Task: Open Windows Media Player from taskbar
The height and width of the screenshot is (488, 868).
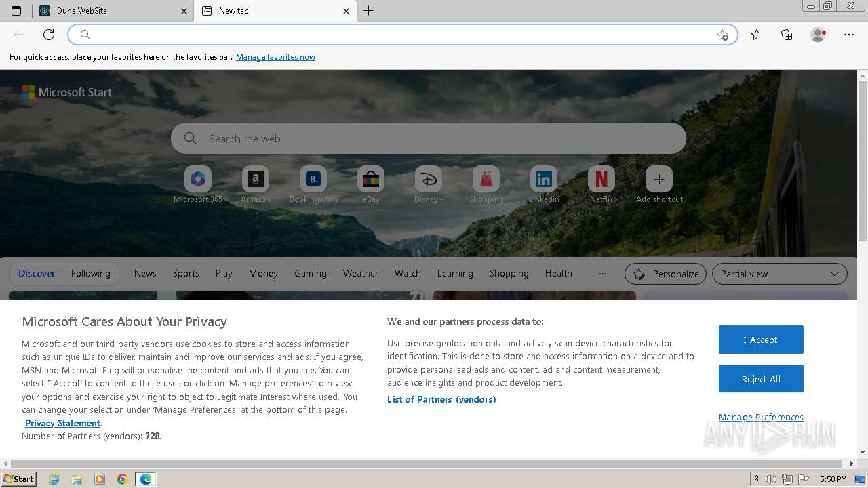Action: click(x=100, y=479)
